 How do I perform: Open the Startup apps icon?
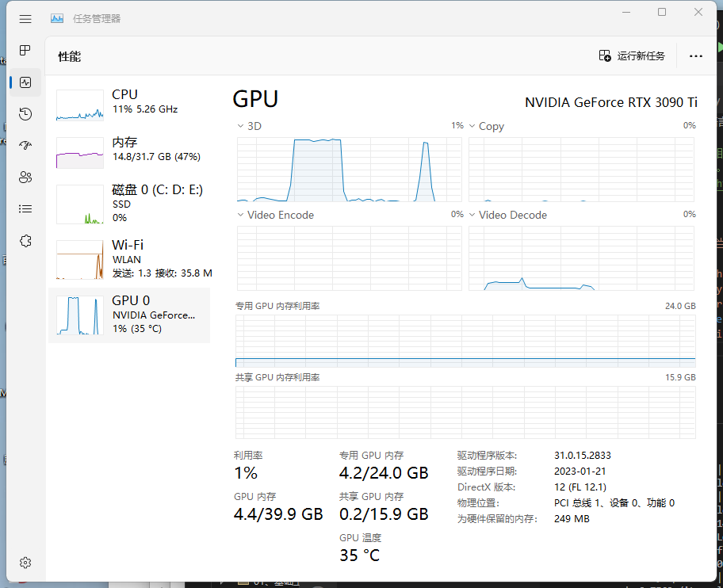pyautogui.click(x=25, y=145)
